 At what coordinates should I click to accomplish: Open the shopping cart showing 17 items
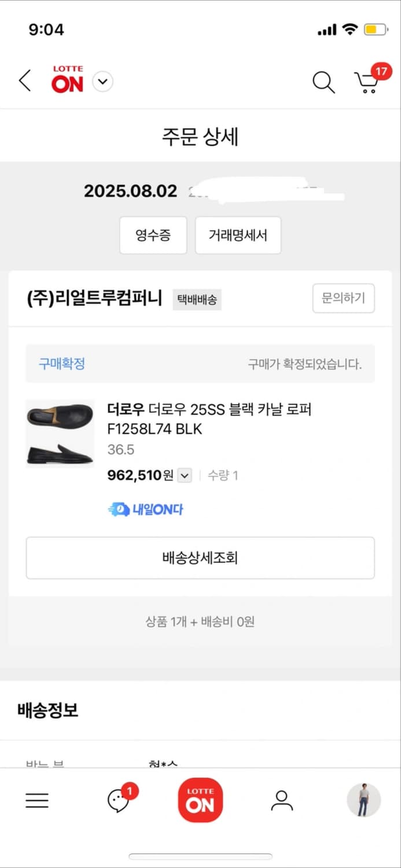[367, 83]
